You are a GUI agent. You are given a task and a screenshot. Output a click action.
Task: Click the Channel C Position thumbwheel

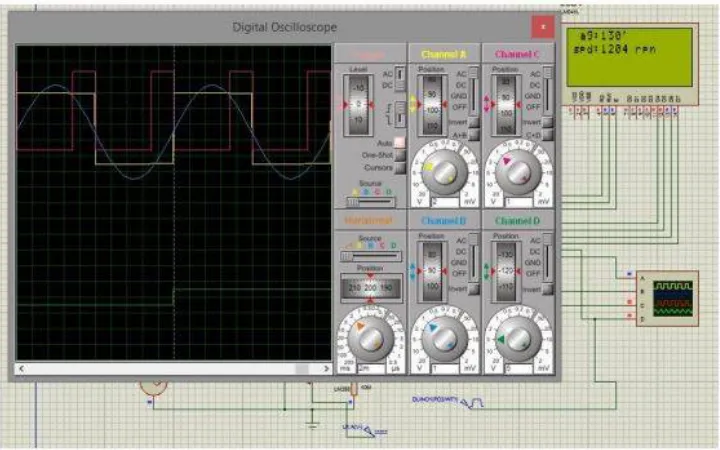pyautogui.click(x=506, y=105)
